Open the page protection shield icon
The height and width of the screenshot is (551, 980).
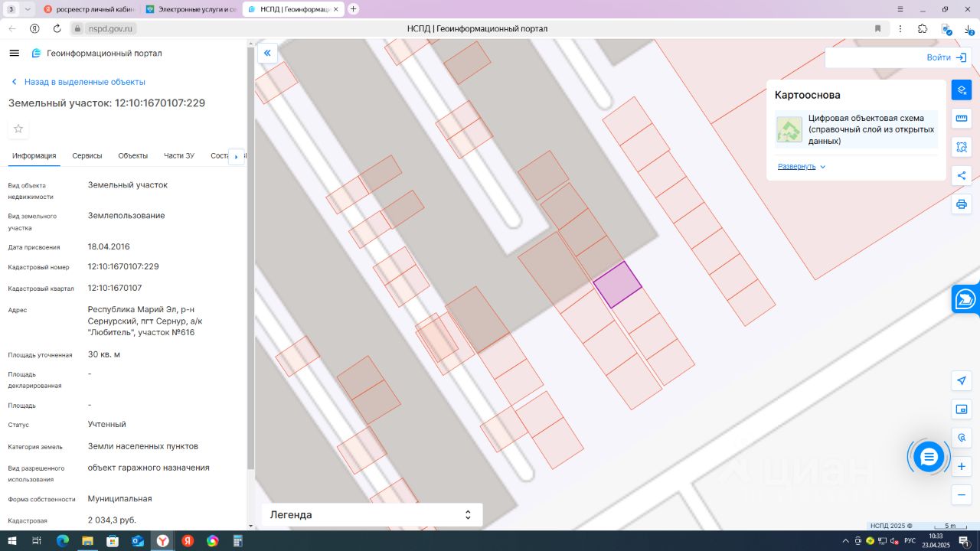click(946, 28)
